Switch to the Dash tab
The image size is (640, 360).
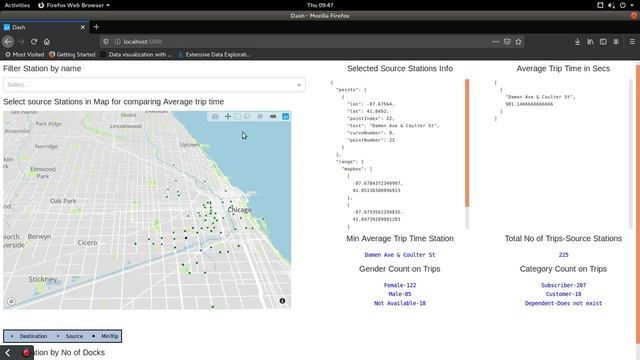pos(44,27)
